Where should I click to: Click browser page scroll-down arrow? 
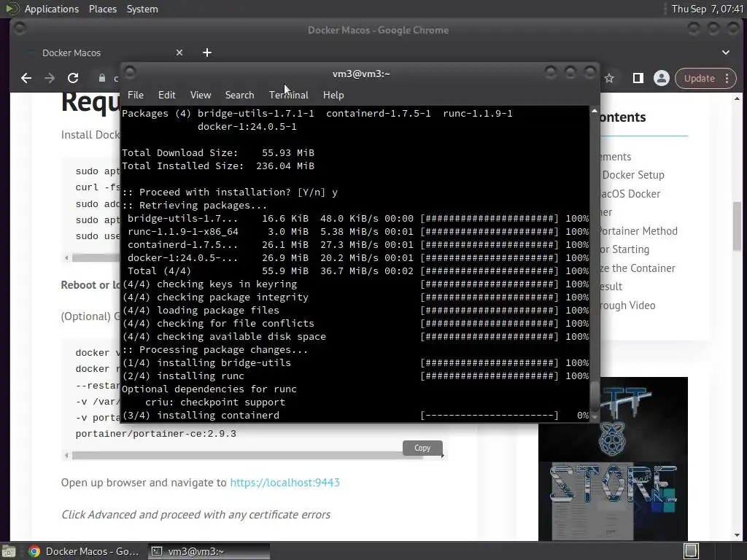[x=737, y=535]
